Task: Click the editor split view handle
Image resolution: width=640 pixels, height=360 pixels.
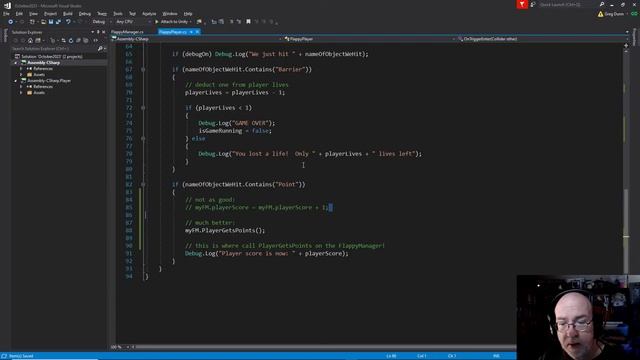Action: pyautogui.click(x=627, y=45)
